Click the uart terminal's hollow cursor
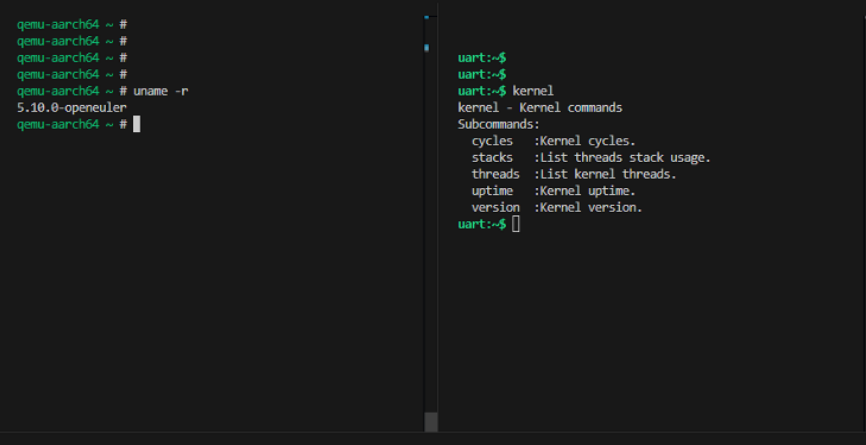The image size is (866, 445). [516, 224]
